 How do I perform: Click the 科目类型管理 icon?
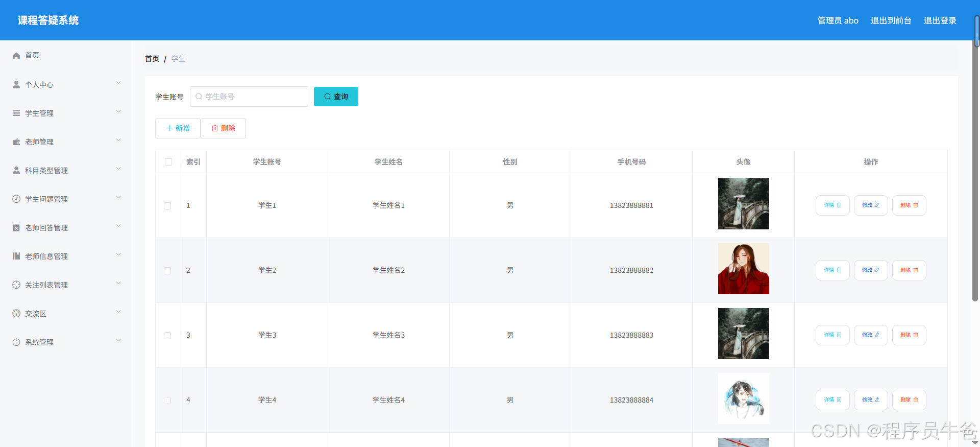coord(16,170)
